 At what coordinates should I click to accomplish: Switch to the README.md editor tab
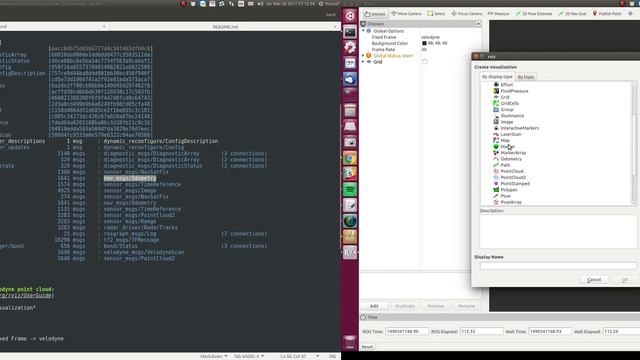(225, 27)
